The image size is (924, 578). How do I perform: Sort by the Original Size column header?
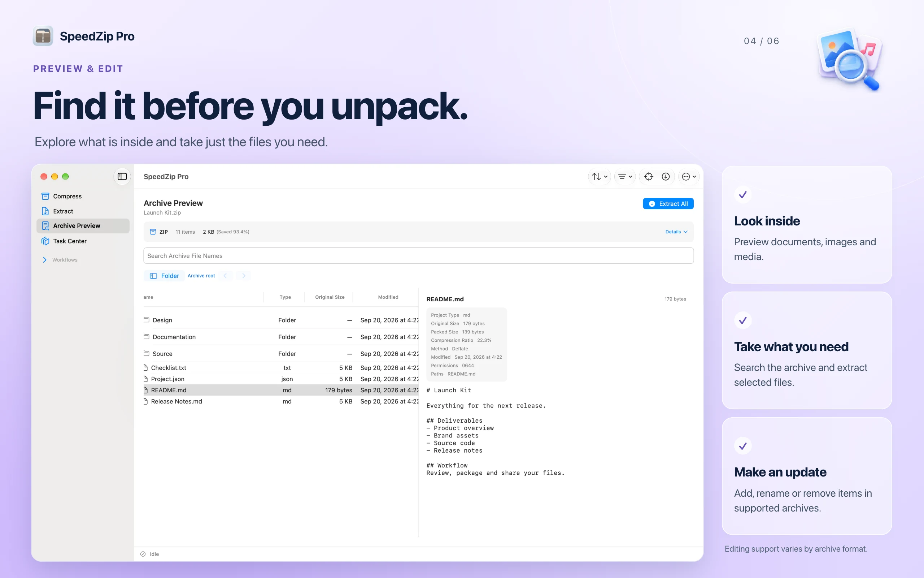pyautogui.click(x=330, y=297)
